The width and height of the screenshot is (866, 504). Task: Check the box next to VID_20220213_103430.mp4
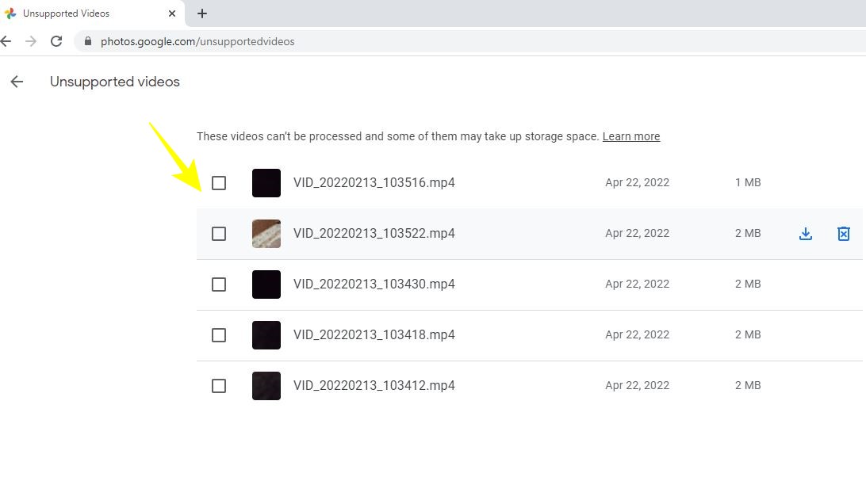pyautogui.click(x=220, y=284)
